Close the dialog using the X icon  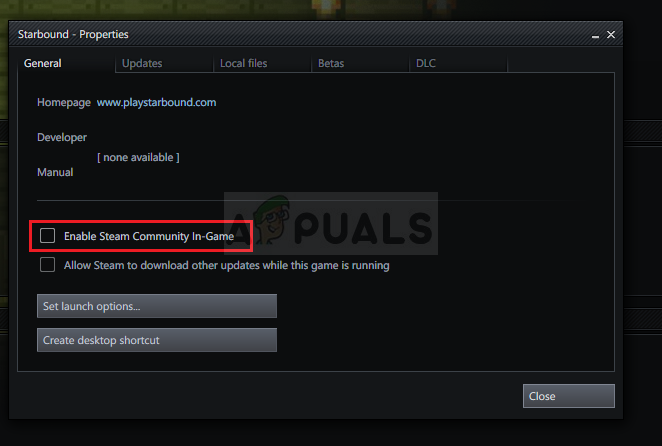pyautogui.click(x=611, y=35)
